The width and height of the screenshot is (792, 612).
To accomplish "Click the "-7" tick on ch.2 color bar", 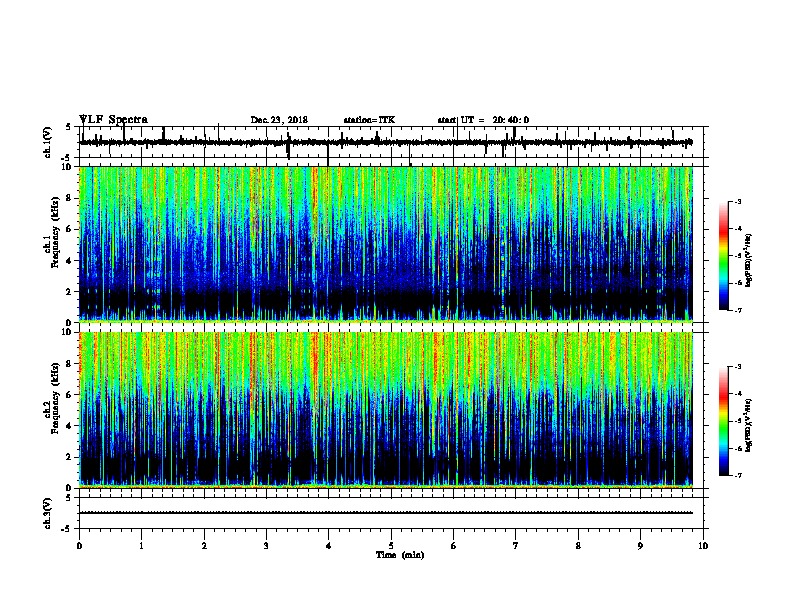I will point(737,476).
